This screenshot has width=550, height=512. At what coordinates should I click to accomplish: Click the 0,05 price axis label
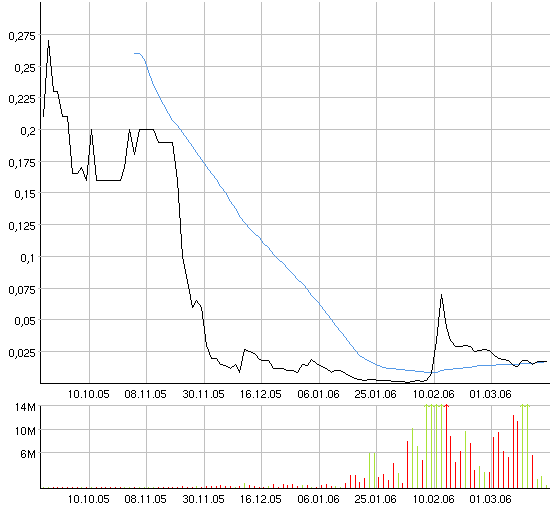25,321
